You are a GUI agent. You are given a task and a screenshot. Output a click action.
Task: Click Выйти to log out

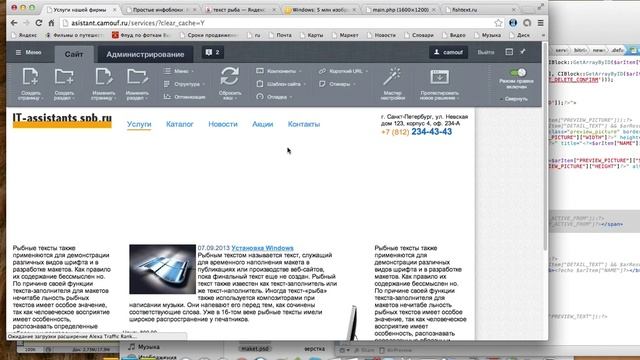pos(486,52)
